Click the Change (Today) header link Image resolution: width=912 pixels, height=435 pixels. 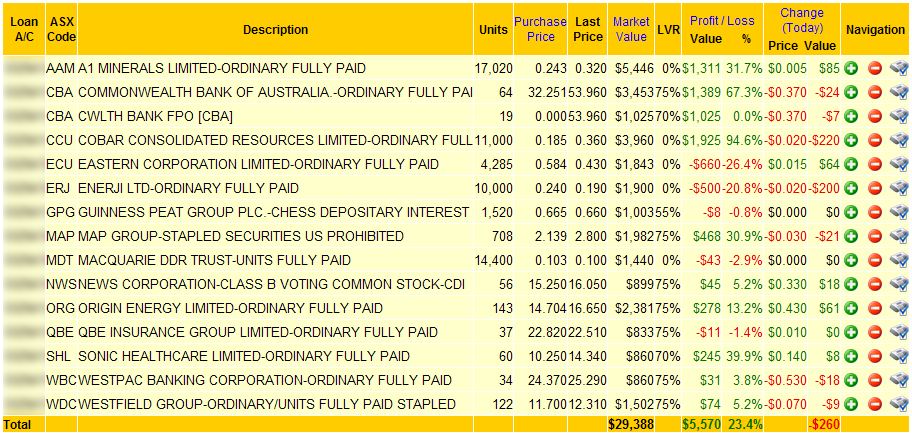(802, 20)
